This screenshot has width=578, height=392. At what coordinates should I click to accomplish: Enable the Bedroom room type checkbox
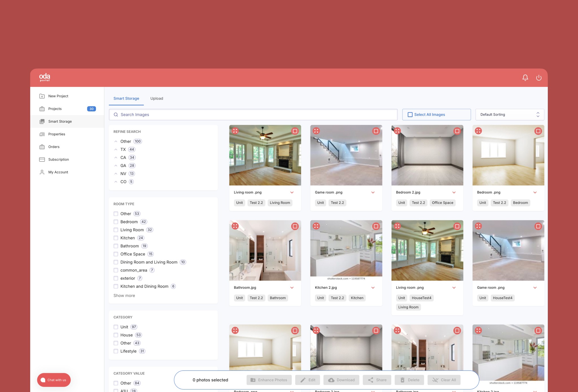pyautogui.click(x=116, y=222)
